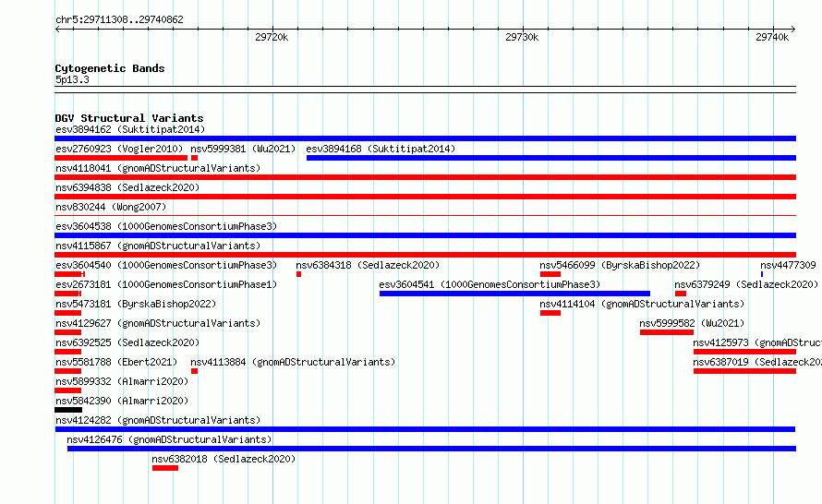Screen dimensions: 822x504
Task: Click nsv6379249 (Sedlazeck2020) label
Action: pos(746,284)
